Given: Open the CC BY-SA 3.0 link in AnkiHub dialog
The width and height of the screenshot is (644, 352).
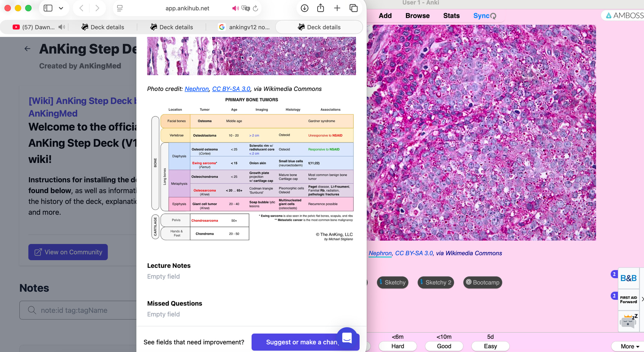Looking at the screenshot, I should 231,89.
